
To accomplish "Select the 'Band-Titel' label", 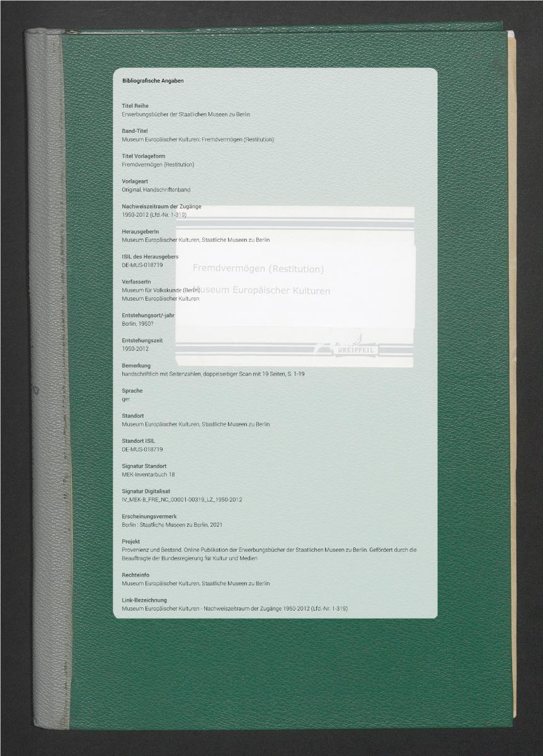I will [134, 131].
